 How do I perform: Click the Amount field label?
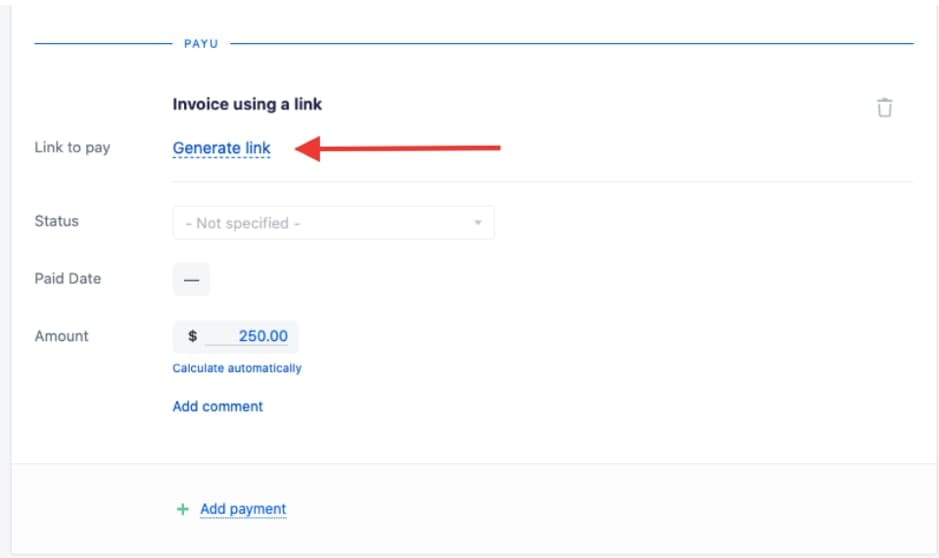click(61, 336)
